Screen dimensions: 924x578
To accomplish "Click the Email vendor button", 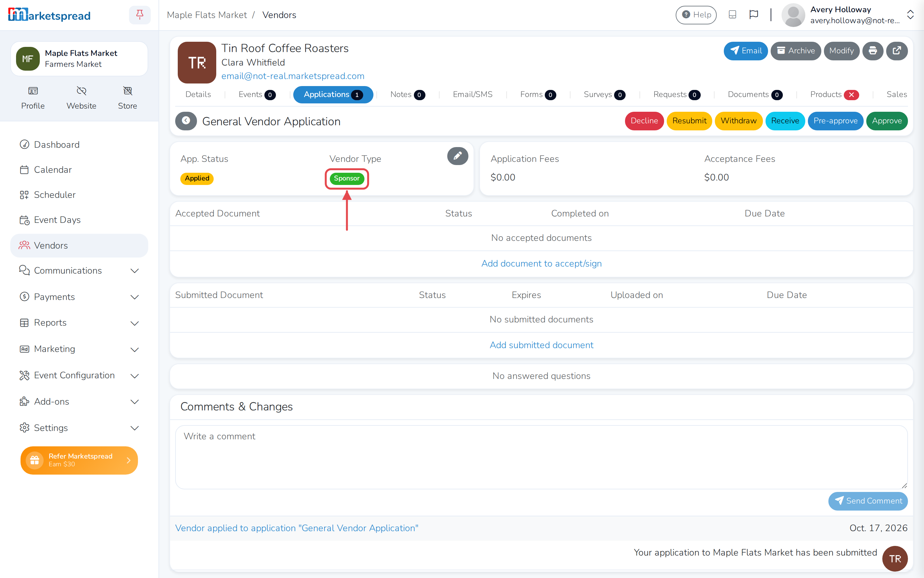I will [x=745, y=51].
